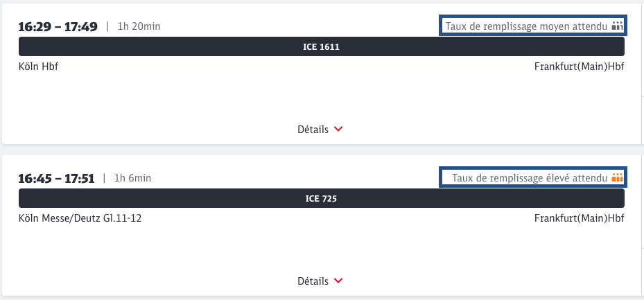The width and height of the screenshot is (644, 300).
Task: Open the Détails link under ICE 725
Action: point(313,281)
